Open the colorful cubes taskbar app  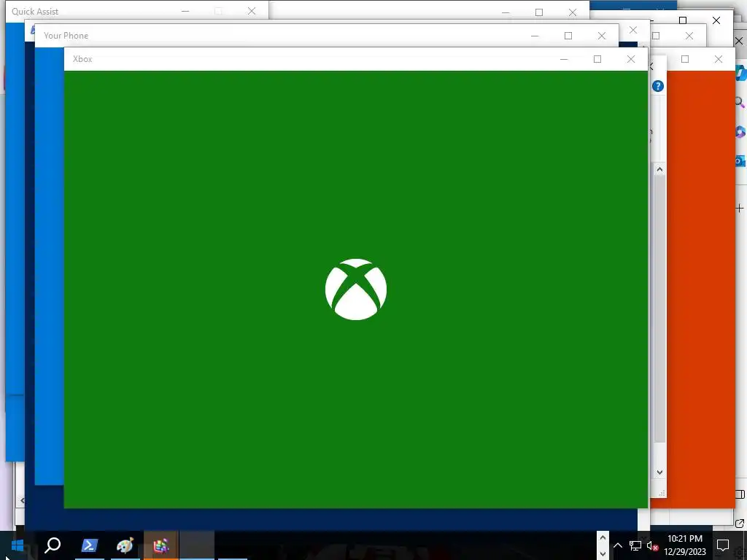point(161,545)
